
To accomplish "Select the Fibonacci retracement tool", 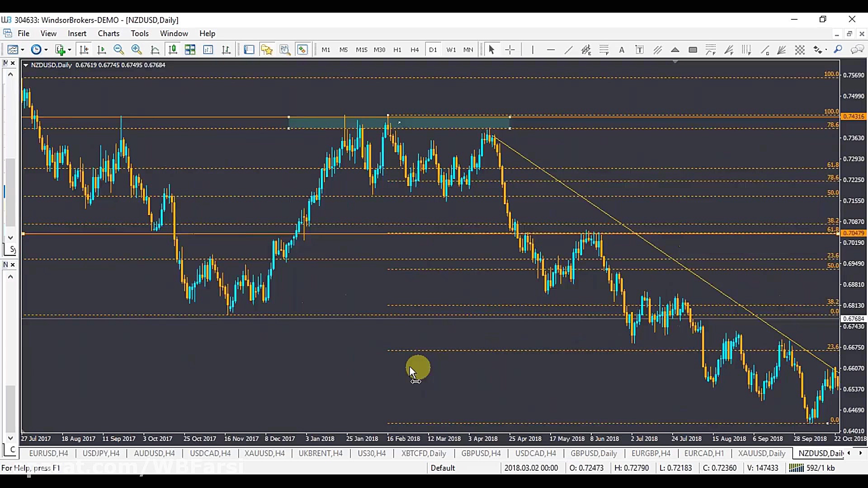I will (604, 50).
